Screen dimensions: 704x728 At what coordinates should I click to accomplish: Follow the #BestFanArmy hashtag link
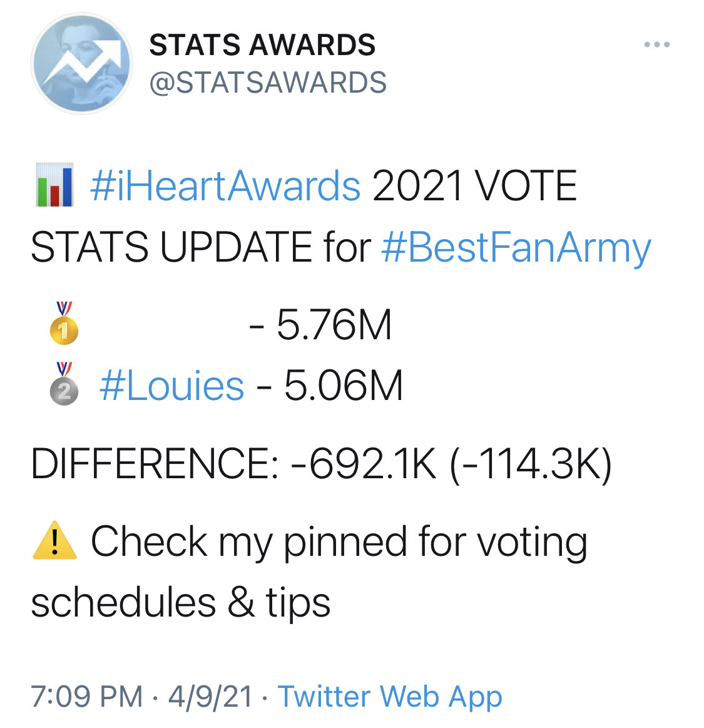click(x=516, y=247)
